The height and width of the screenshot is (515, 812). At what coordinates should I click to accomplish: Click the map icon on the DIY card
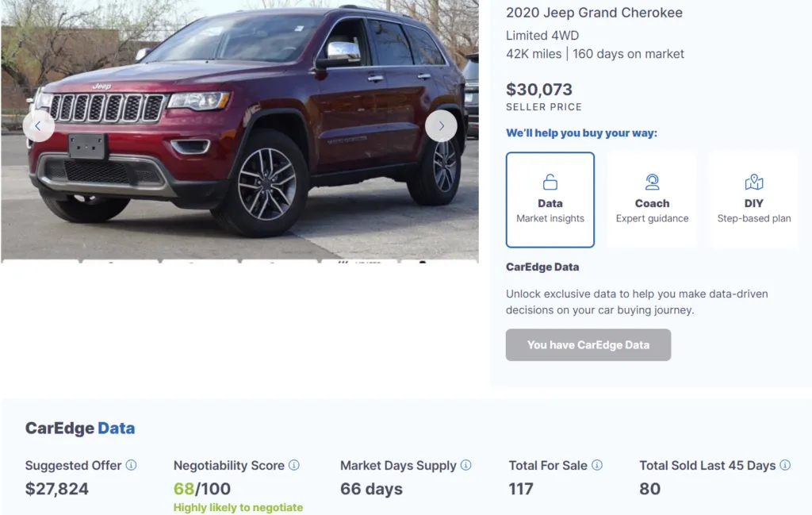click(x=753, y=182)
